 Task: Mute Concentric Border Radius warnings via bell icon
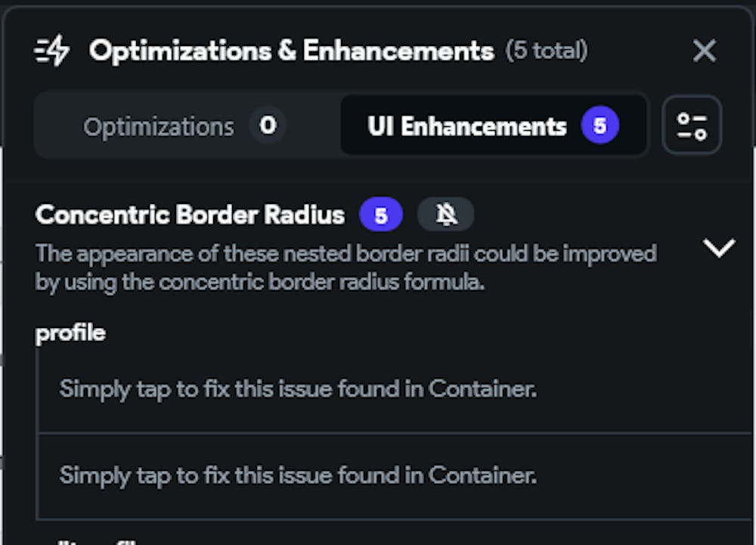446,215
